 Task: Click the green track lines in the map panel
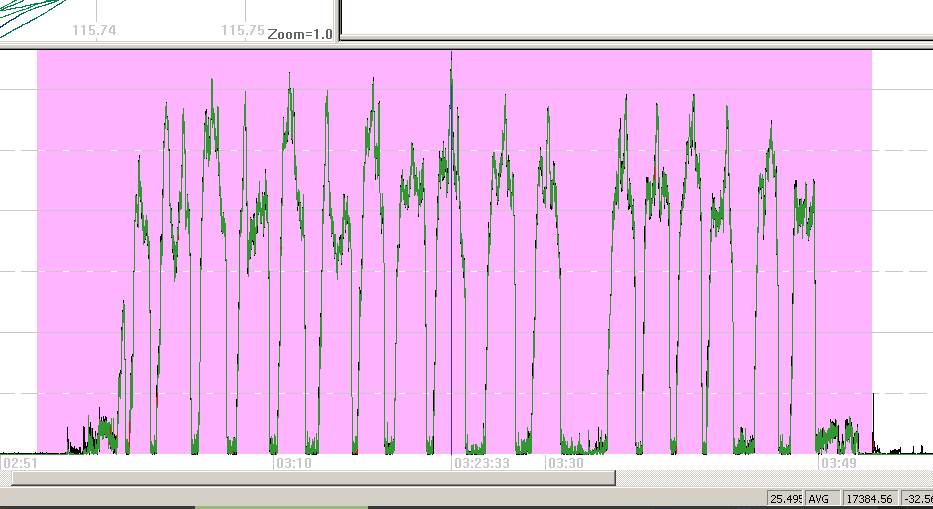coord(30,12)
